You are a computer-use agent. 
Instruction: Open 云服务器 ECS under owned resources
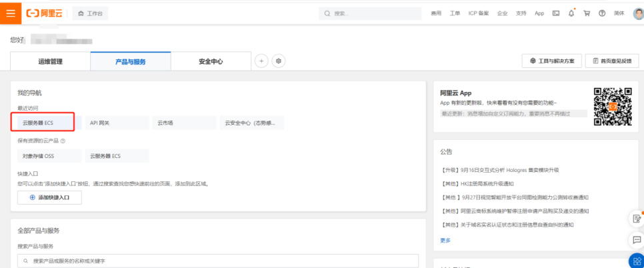[117, 156]
